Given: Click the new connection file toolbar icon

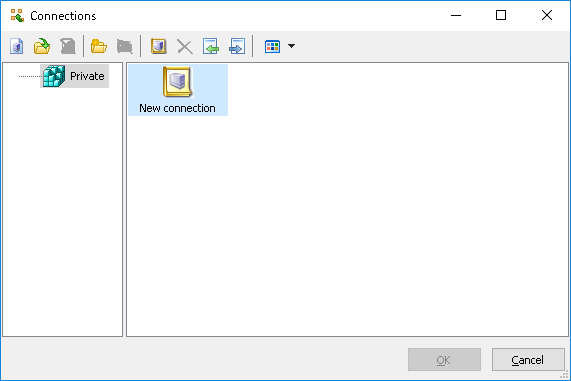Looking at the screenshot, I should click(16, 46).
